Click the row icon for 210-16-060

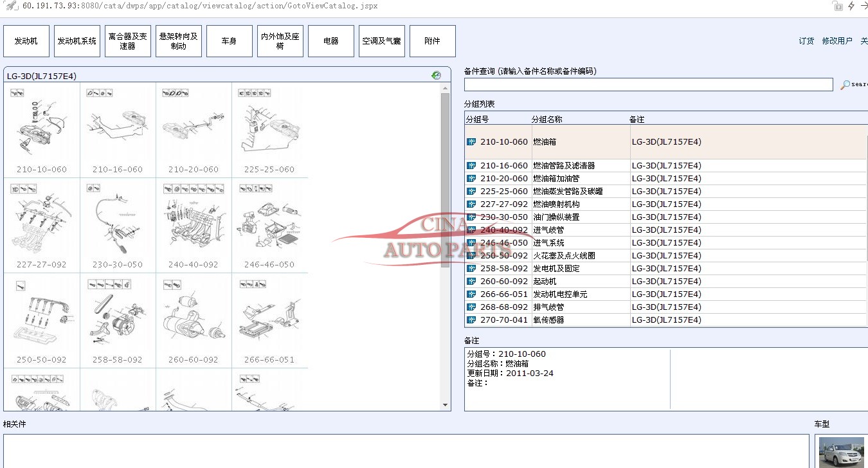[471, 166]
